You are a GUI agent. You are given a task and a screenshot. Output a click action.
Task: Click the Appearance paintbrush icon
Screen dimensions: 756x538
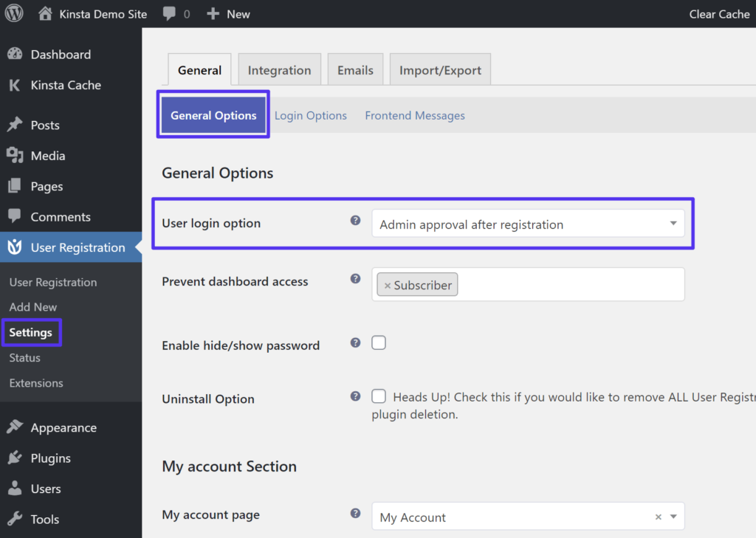coord(16,427)
